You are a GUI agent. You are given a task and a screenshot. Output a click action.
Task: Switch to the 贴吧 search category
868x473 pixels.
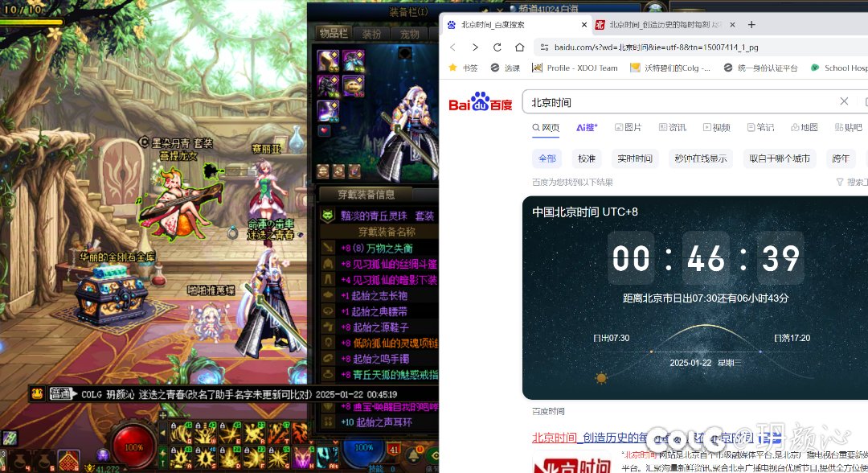[849, 127]
